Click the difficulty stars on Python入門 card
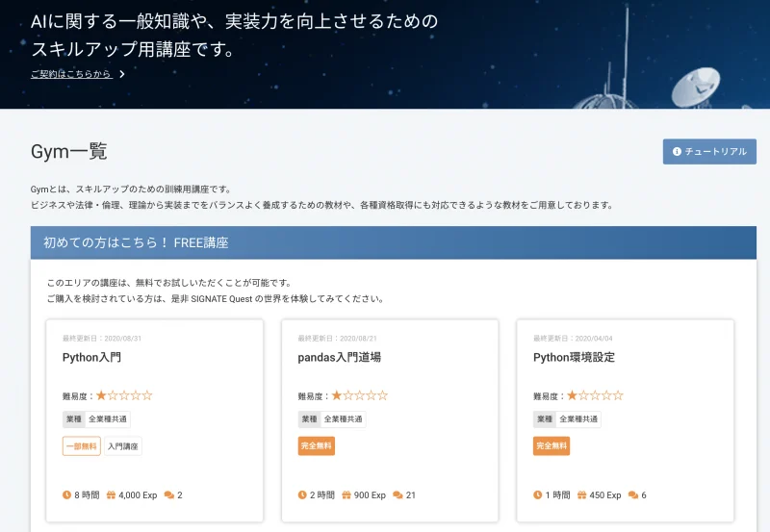 124,395
